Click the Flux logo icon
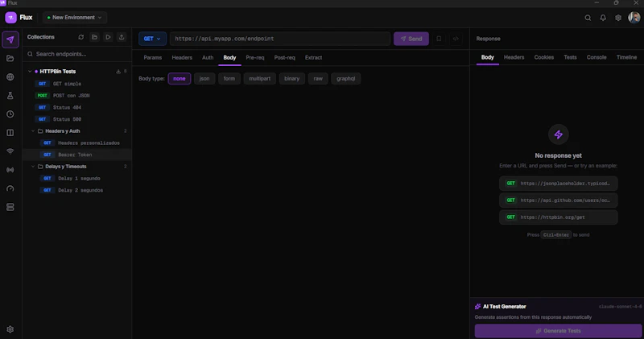The image size is (644, 339). tap(10, 17)
